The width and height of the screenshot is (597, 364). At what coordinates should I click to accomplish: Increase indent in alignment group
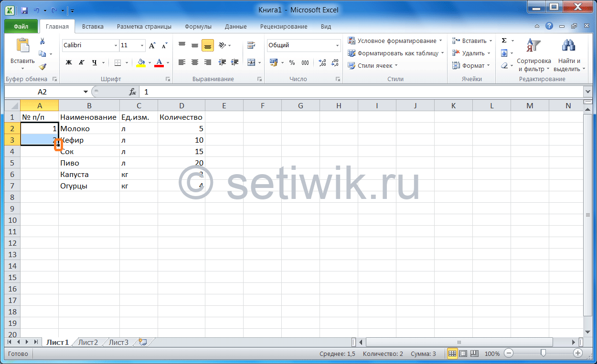coord(235,62)
